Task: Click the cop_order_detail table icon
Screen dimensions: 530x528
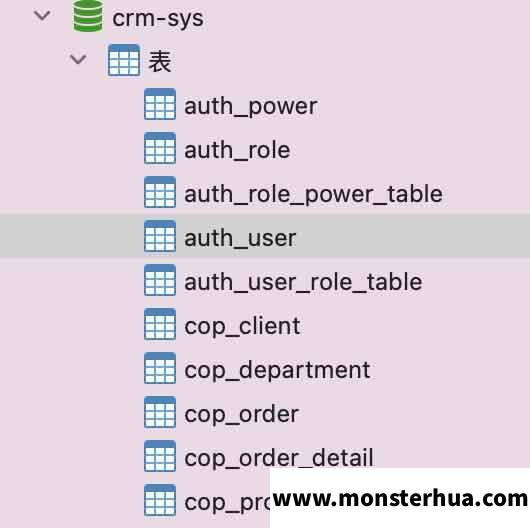Action: (160, 456)
